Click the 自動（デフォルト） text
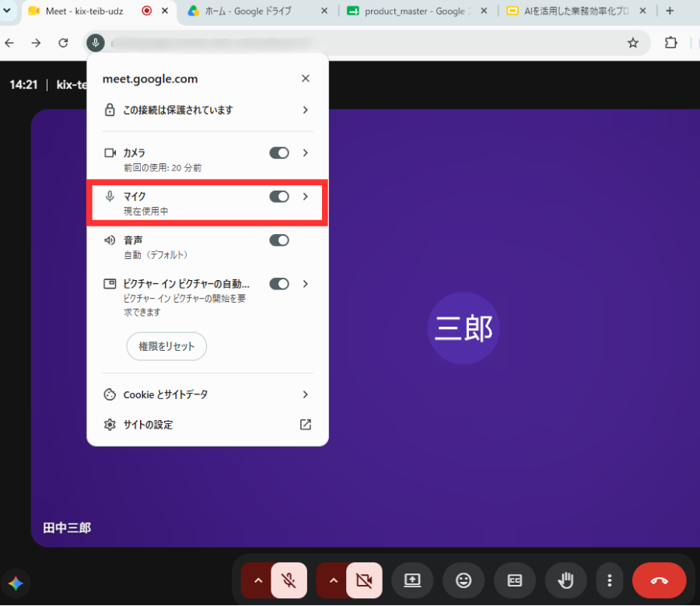This screenshot has width=700, height=606. (x=156, y=255)
